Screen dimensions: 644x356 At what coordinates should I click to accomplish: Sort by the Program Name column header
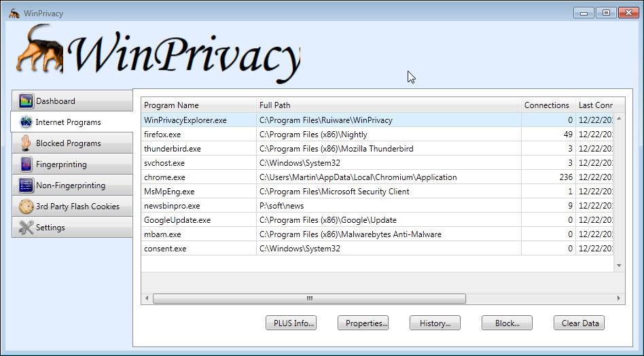(199, 105)
